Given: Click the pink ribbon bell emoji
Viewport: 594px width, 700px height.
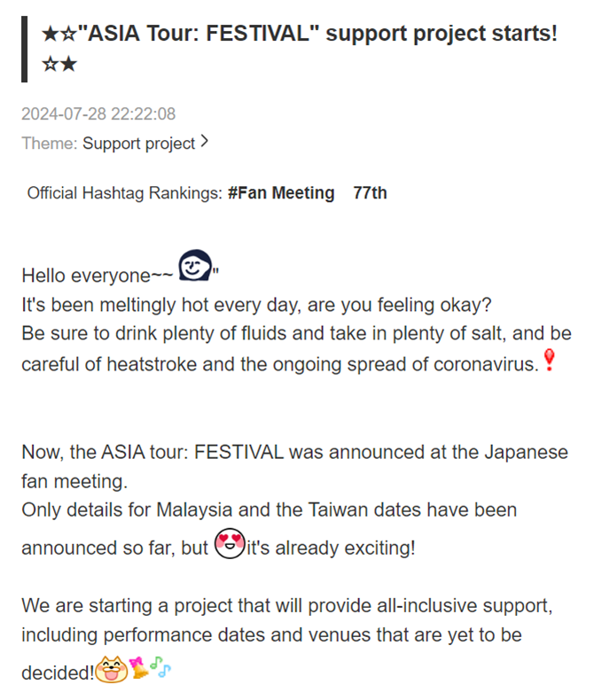Looking at the screenshot, I should point(138,668).
